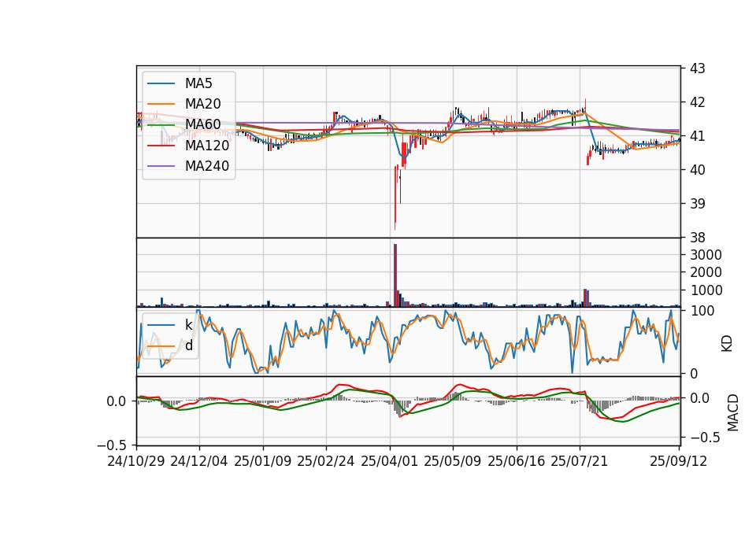Click the 25/01/09 date axis label
The height and width of the screenshot is (543, 756).
[263, 461]
